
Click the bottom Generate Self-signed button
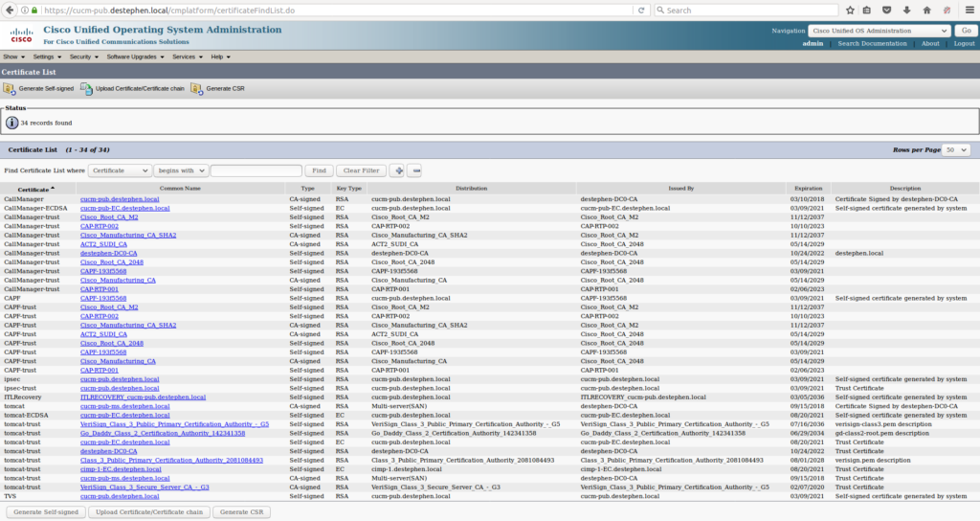point(46,511)
